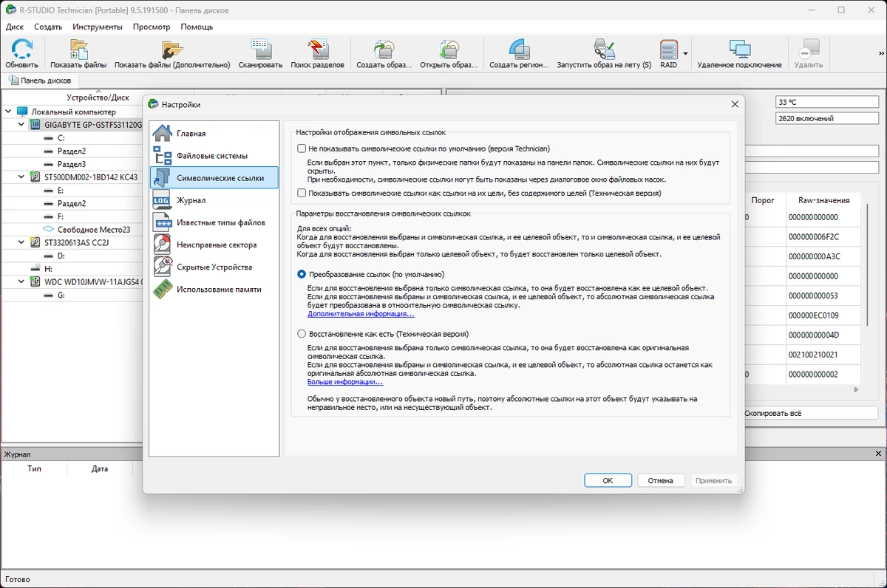Confirm settings with the OK button
The width and height of the screenshot is (887, 588).
[608, 480]
